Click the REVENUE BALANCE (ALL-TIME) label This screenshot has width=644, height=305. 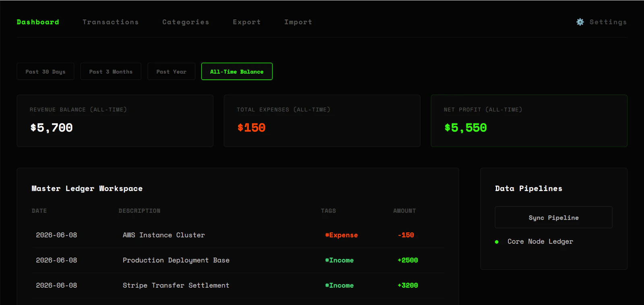[78, 109]
